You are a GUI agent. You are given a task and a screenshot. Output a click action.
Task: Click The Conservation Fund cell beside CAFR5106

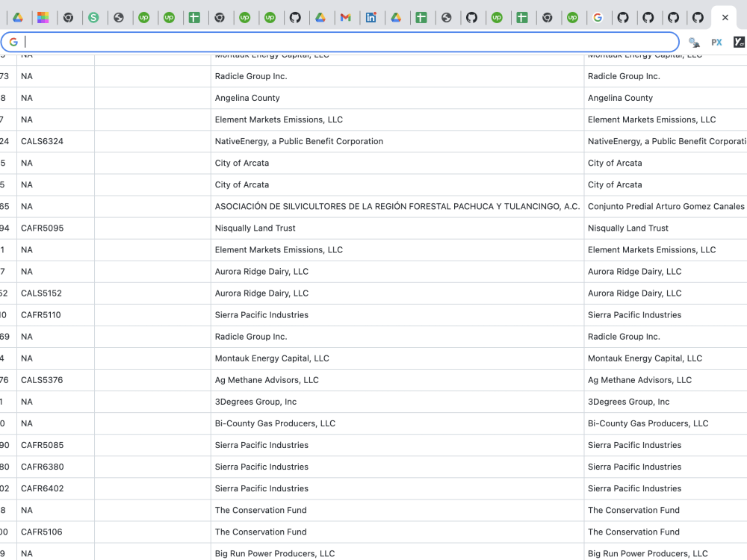pos(397,532)
